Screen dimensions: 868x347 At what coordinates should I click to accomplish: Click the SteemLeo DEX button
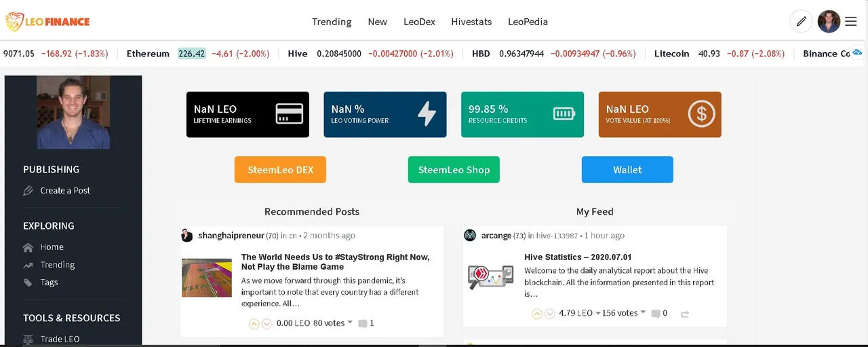coord(280,170)
